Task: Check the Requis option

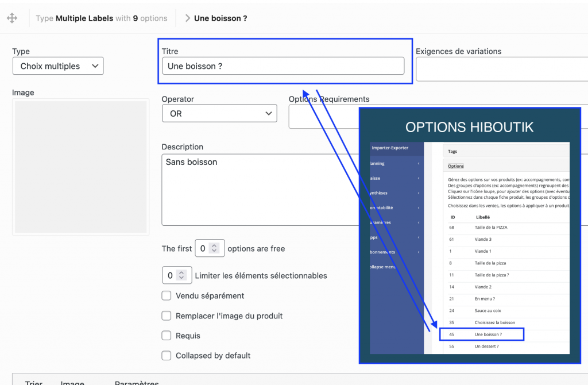Action: 167,336
